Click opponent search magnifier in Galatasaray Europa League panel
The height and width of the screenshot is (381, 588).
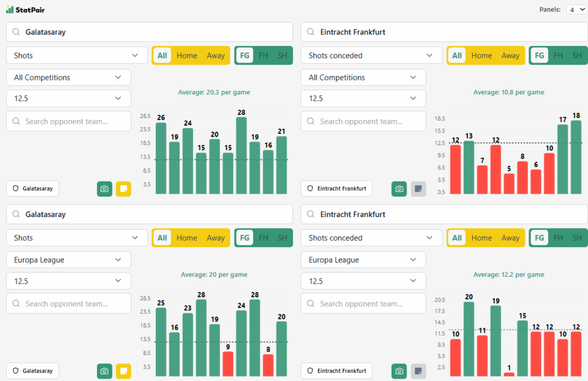[16, 303]
